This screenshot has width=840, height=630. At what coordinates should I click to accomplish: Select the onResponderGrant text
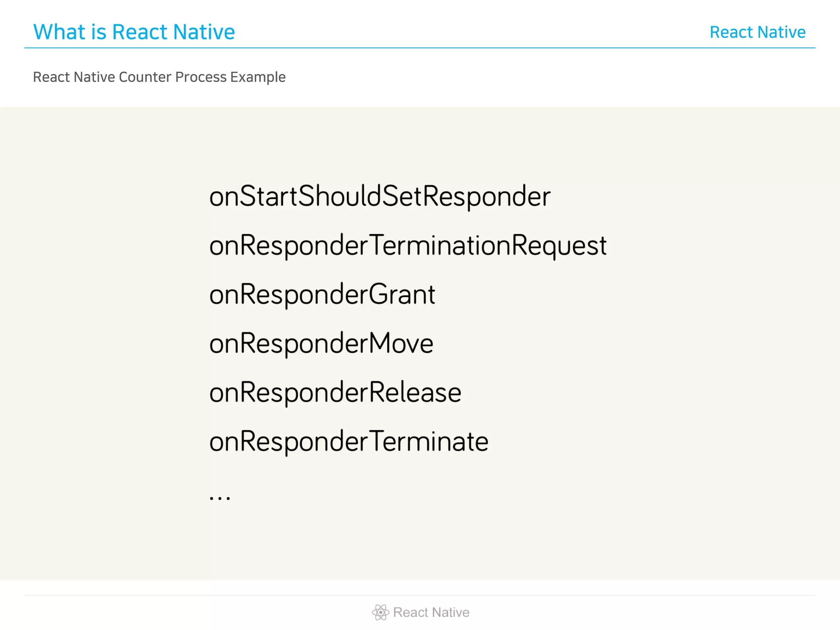[322, 295]
